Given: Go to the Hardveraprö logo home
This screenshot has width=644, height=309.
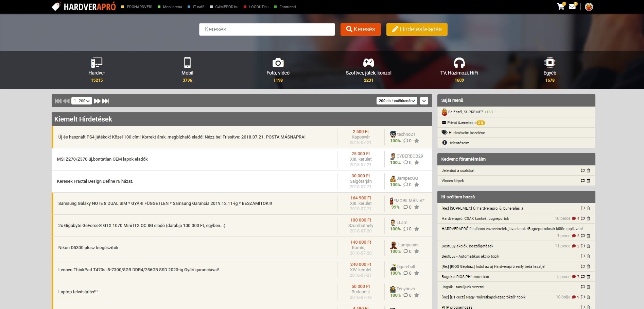Looking at the screenshot, I should [84, 7].
